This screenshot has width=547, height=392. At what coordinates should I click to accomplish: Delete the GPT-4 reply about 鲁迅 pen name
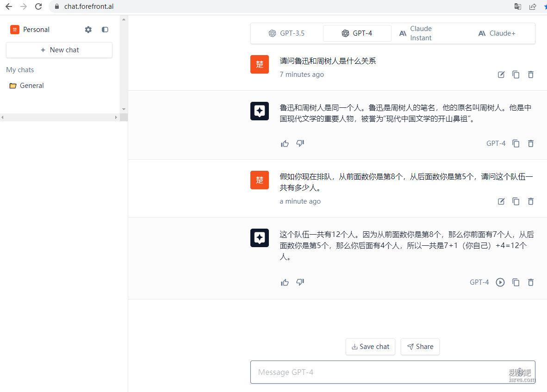pos(531,143)
